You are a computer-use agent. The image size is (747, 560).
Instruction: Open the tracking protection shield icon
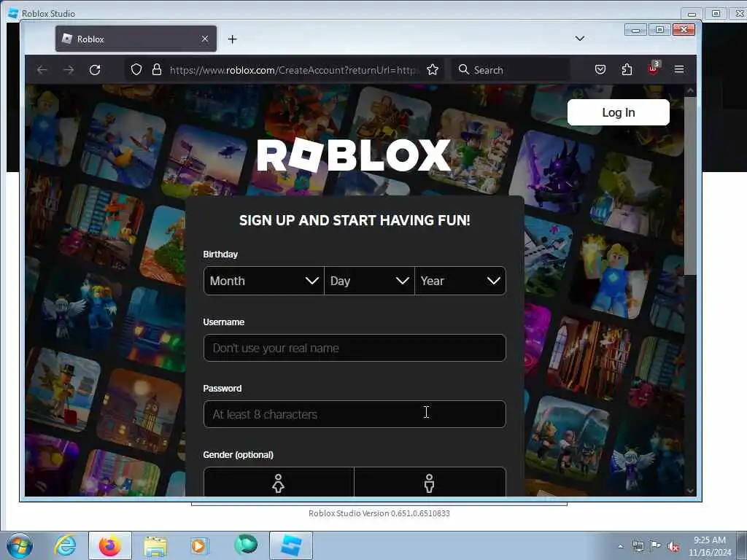click(136, 70)
